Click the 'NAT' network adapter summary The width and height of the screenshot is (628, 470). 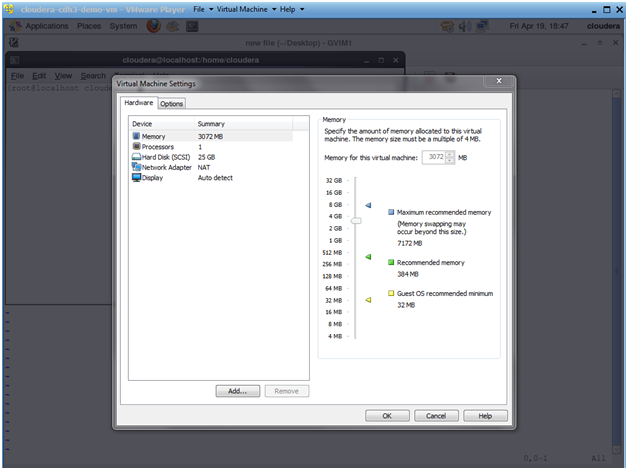click(203, 167)
